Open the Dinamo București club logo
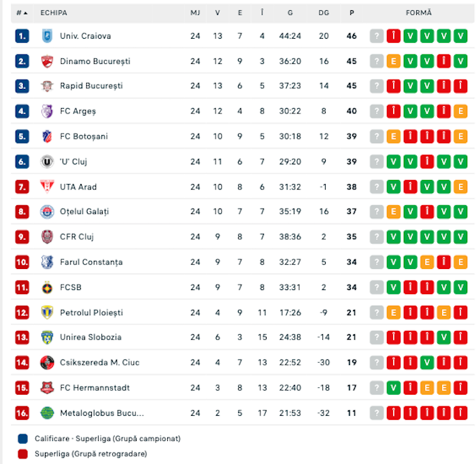476x464 pixels. (x=47, y=61)
